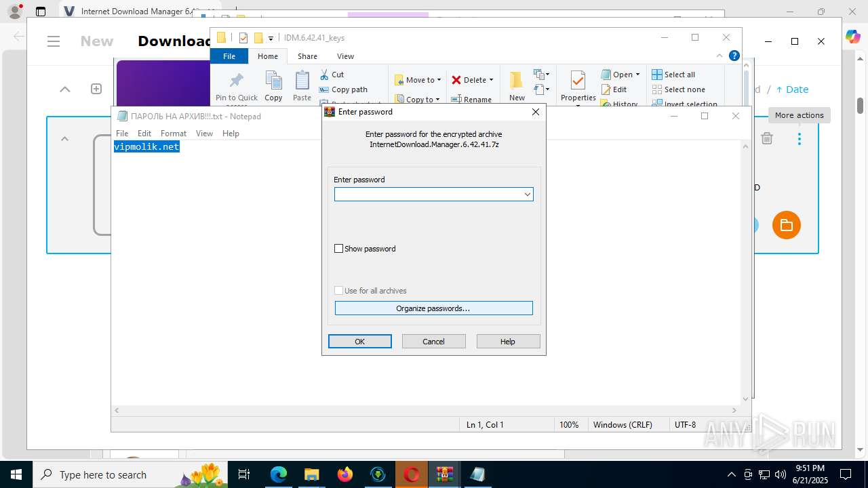
Task: Open the quick access toolbar customize arrow
Action: 271,38
